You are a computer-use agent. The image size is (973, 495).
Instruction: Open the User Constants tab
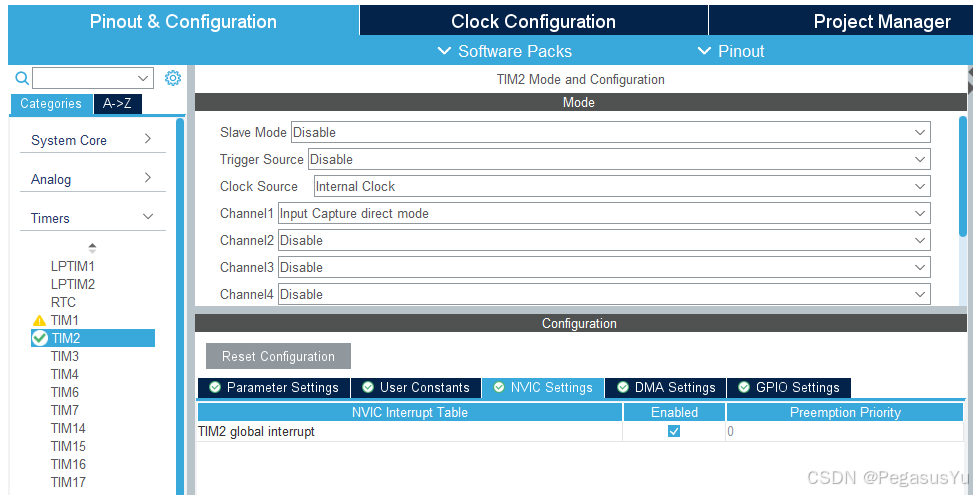tap(416, 388)
